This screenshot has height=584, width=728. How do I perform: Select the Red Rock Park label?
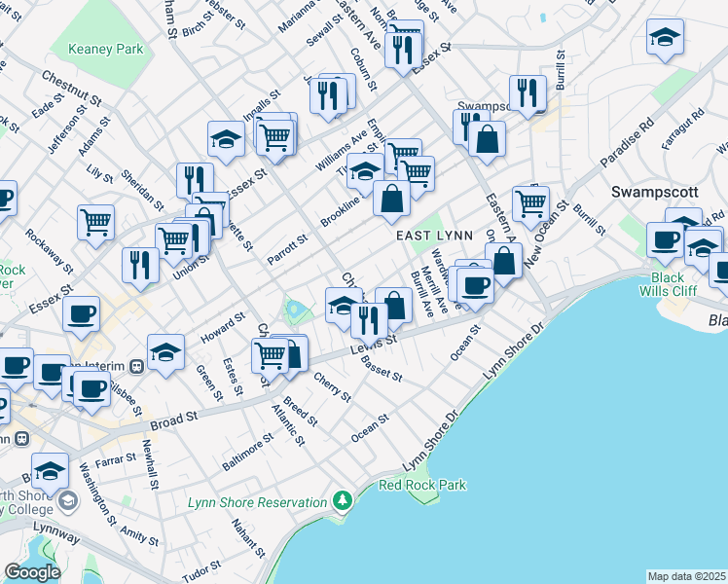(422, 485)
